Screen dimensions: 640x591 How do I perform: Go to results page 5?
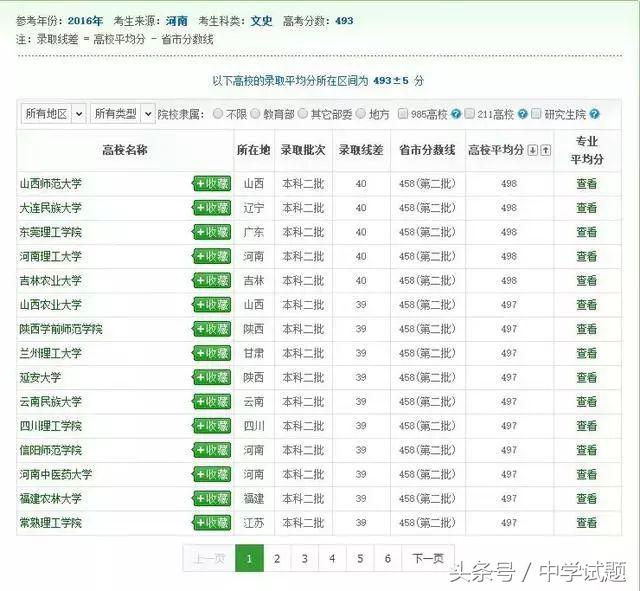pyautogui.click(x=360, y=558)
